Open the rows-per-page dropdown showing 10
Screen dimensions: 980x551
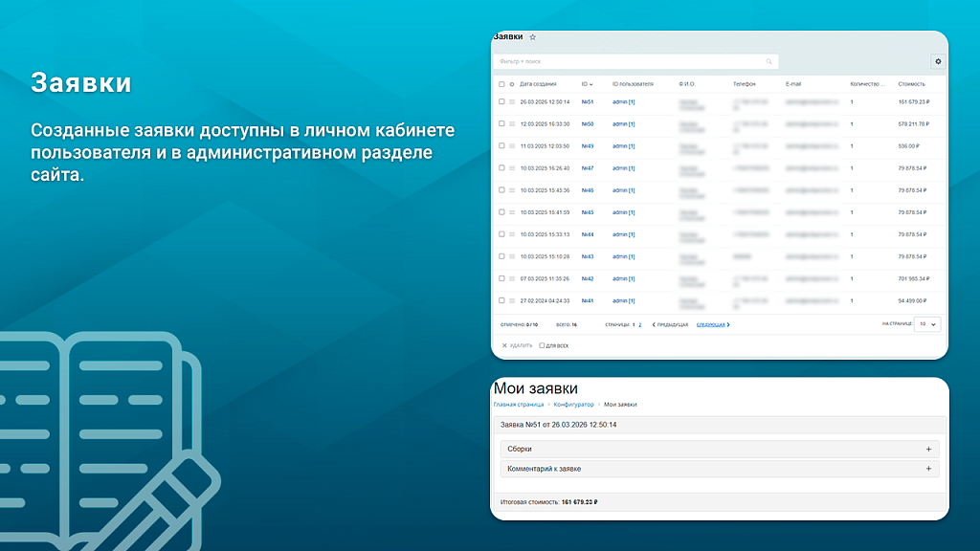tap(927, 324)
